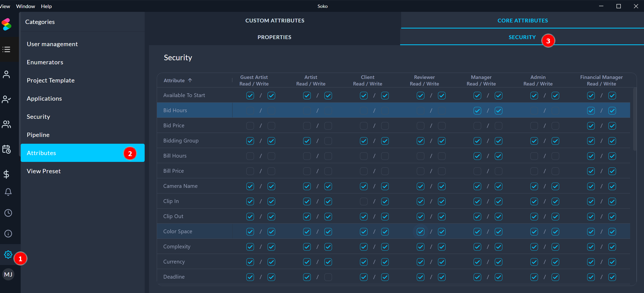Switch to the Custom Attributes tab
This screenshot has height=293, width=644.
click(275, 21)
